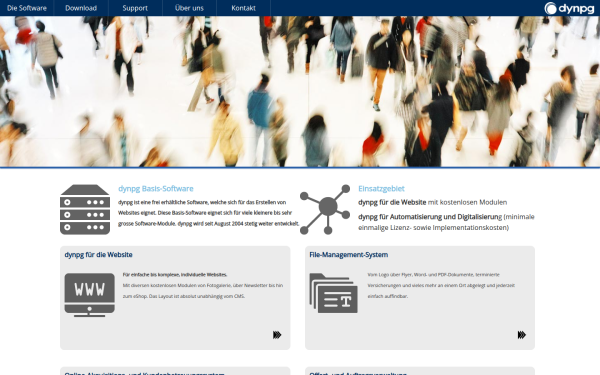Click the arrow in File-Management-System card

[x=522, y=335]
